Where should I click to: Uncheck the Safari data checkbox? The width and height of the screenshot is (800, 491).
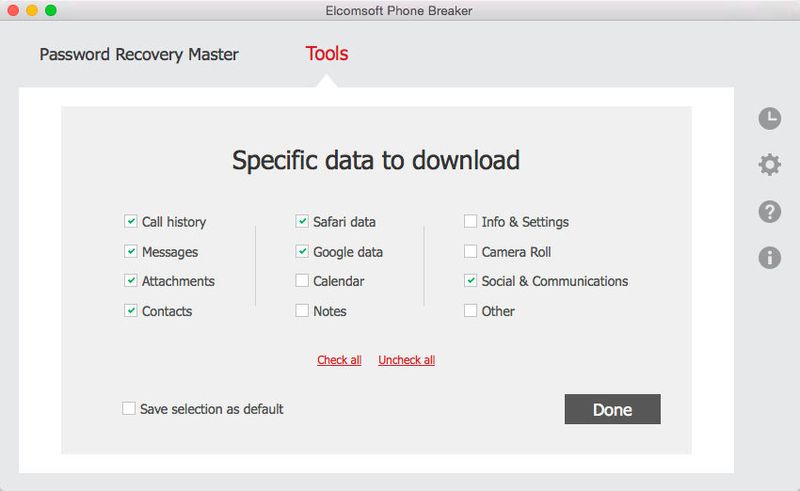pyautogui.click(x=302, y=222)
